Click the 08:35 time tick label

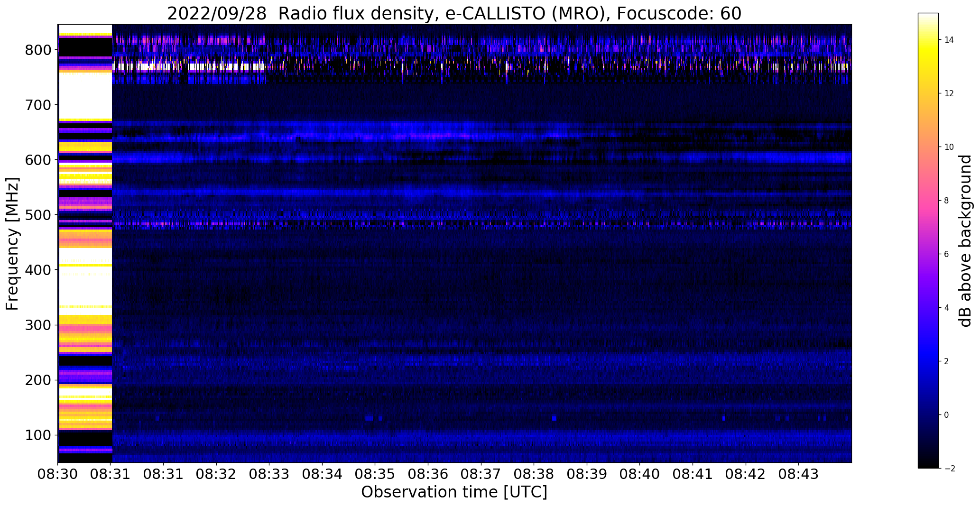(375, 474)
